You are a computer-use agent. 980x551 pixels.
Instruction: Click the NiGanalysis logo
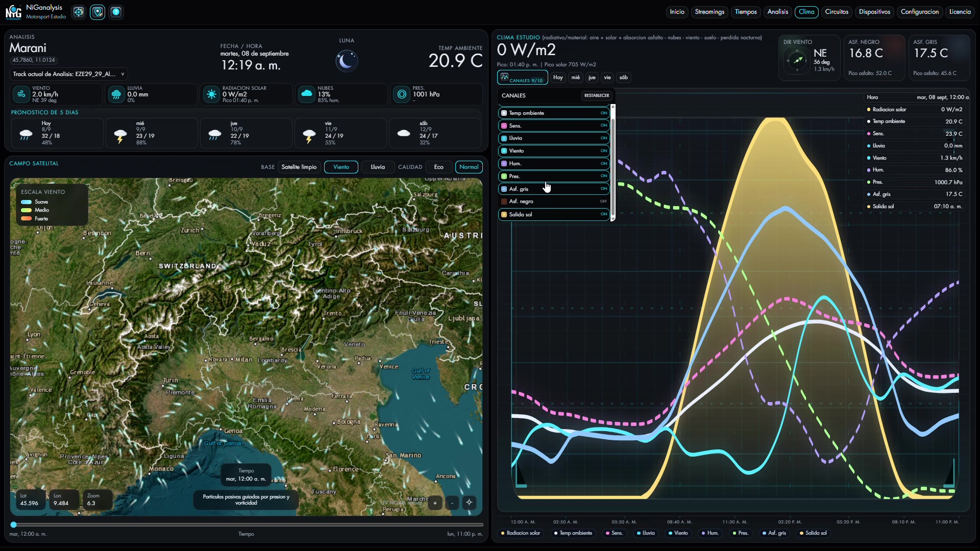[13, 12]
